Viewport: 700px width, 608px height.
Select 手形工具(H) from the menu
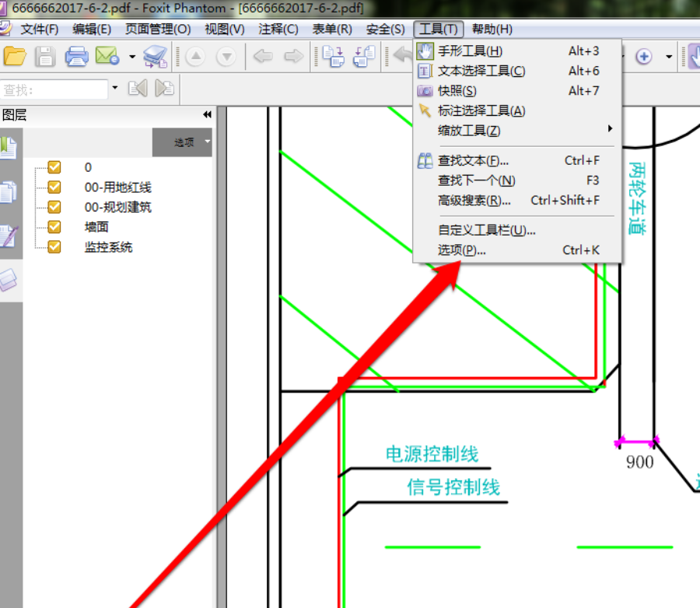tap(517, 51)
